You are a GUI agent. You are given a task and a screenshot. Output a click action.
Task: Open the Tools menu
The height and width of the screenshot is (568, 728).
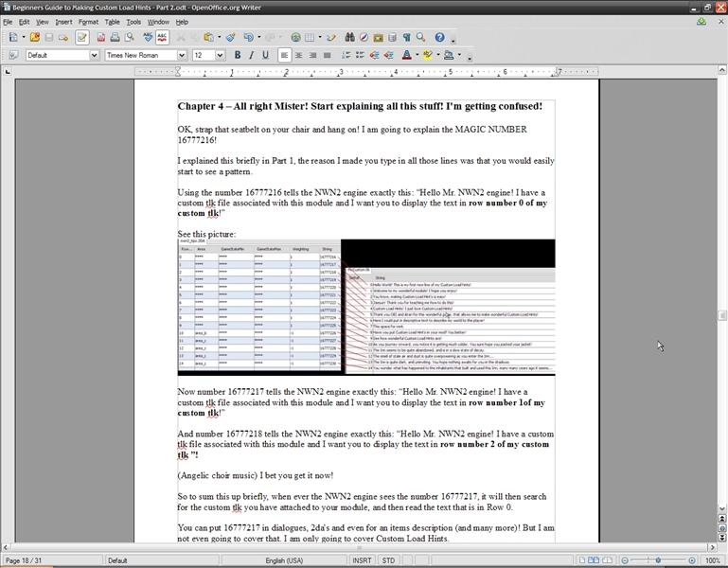coord(133,22)
